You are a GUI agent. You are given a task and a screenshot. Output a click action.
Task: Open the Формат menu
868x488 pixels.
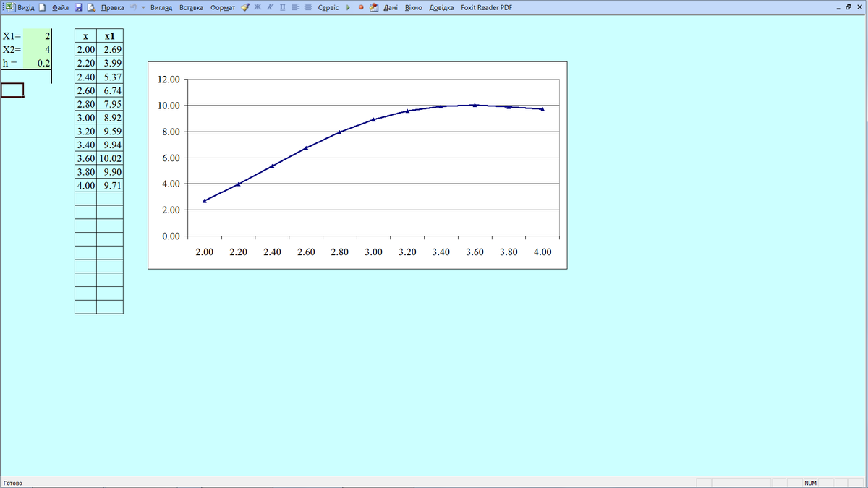223,7
